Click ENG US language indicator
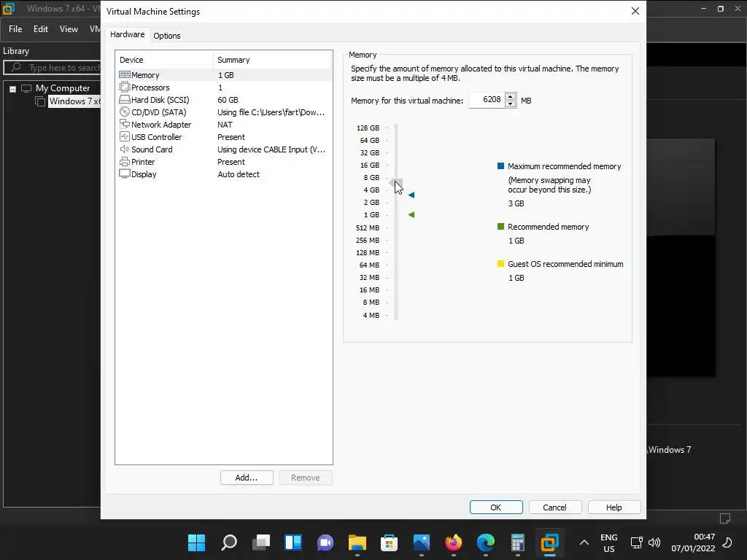This screenshot has width=747, height=560. tap(609, 542)
